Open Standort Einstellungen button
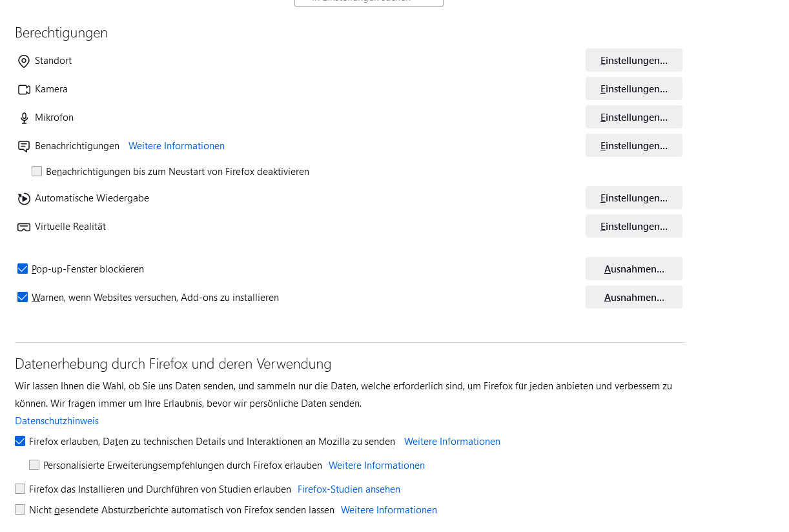This screenshot has height=532, width=789. 633,60
